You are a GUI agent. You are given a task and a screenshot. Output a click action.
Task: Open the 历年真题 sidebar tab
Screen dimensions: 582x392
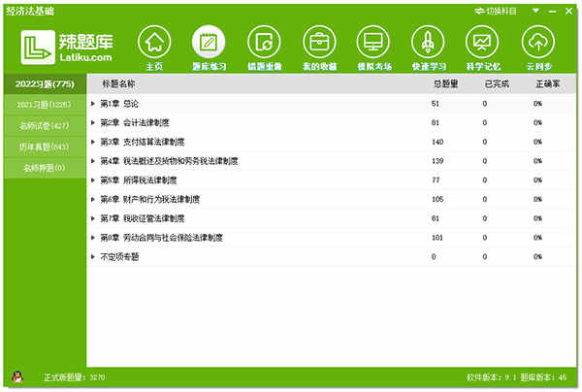pos(45,147)
